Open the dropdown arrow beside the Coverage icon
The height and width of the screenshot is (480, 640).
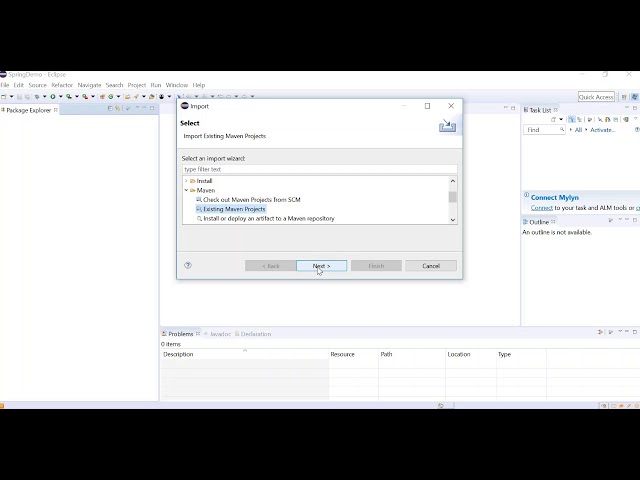click(77, 97)
